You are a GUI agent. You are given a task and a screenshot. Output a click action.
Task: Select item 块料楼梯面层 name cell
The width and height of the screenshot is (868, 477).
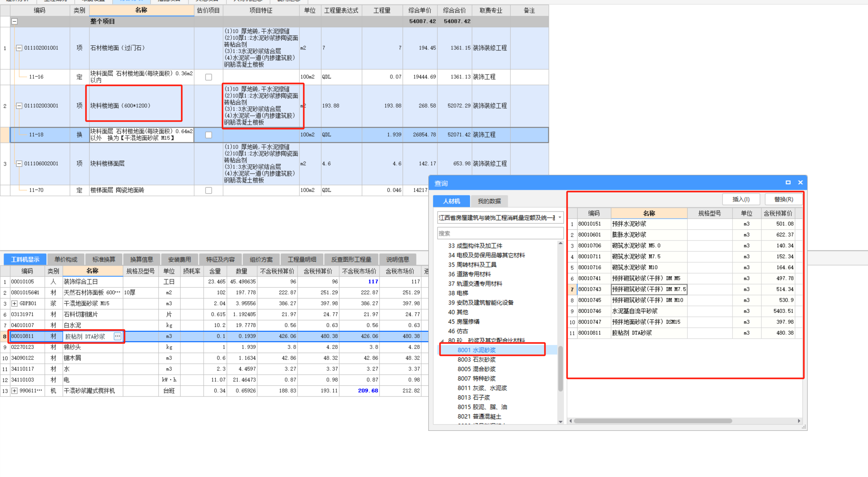point(142,164)
